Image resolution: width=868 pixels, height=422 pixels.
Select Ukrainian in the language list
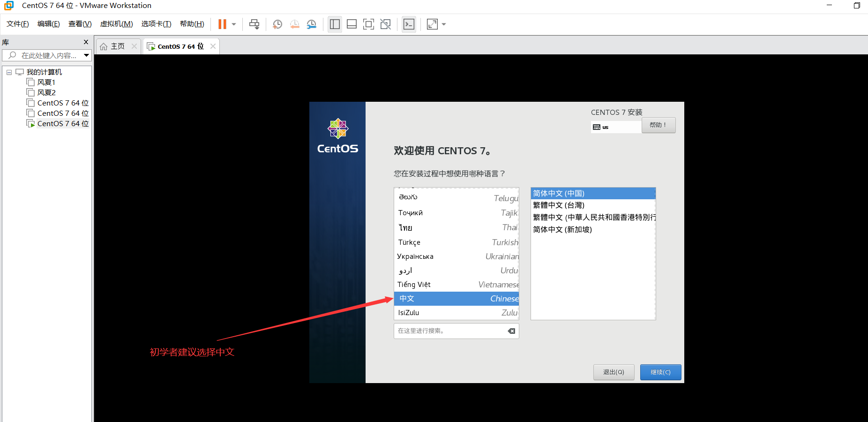(456, 256)
